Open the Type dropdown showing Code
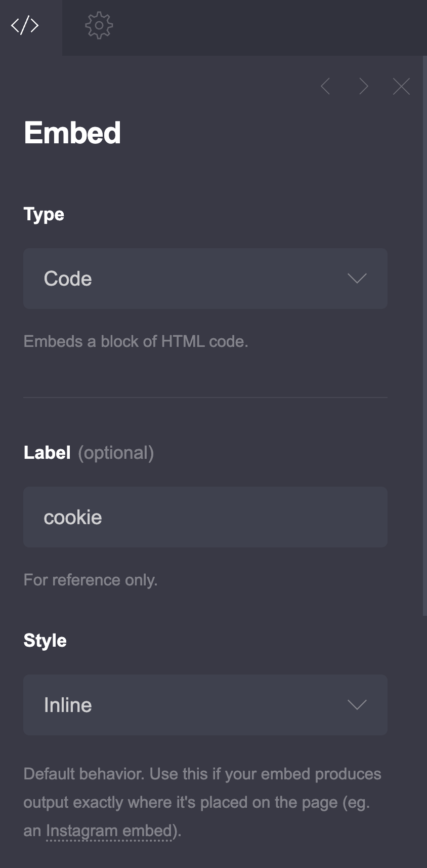 coord(205,278)
